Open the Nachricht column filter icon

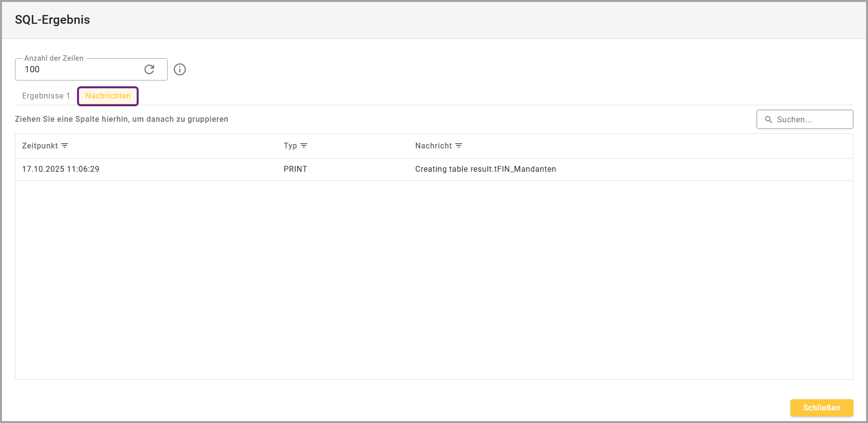[x=458, y=146]
